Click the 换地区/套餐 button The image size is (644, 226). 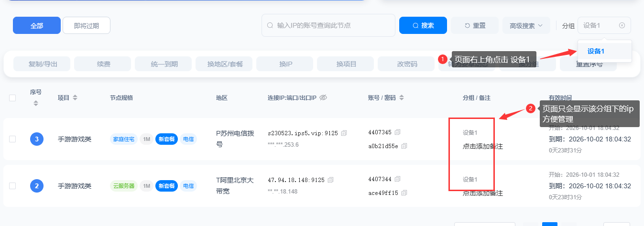tap(224, 64)
